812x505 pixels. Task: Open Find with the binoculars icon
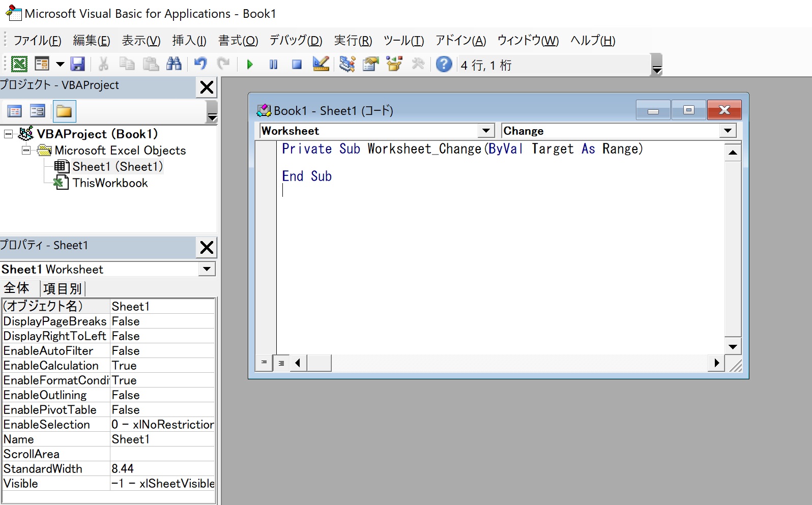pyautogui.click(x=173, y=64)
